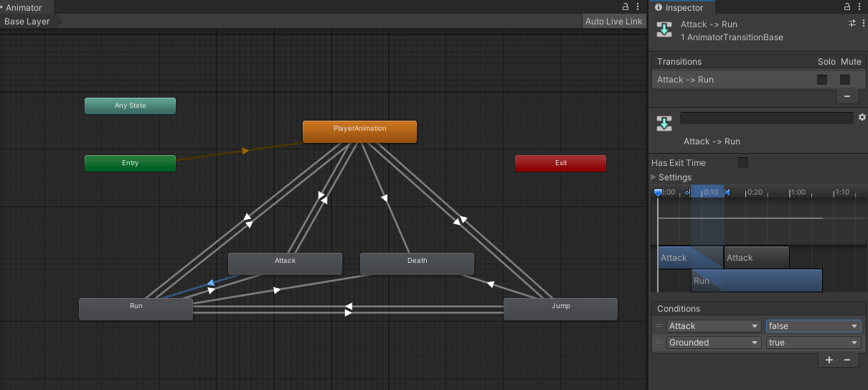Click the Animator panel lock icon

626,7
